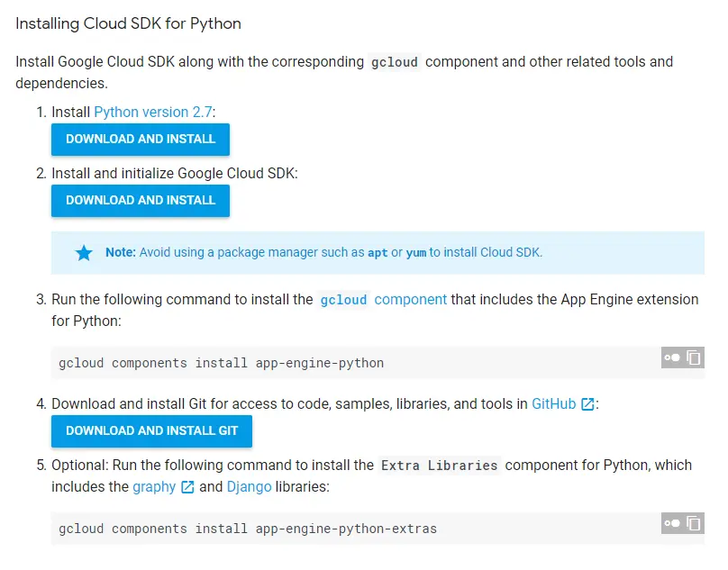Click Download and Install for Google Cloud SDK
The width and height of the screenshot is (728, 570).
(141, 201)
